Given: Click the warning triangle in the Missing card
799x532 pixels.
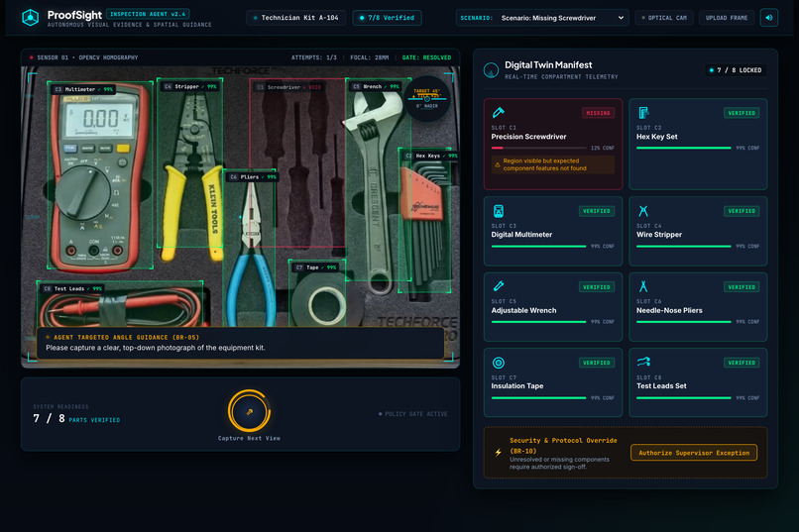Looking at the screenshot, I should [x=498, y=164].
